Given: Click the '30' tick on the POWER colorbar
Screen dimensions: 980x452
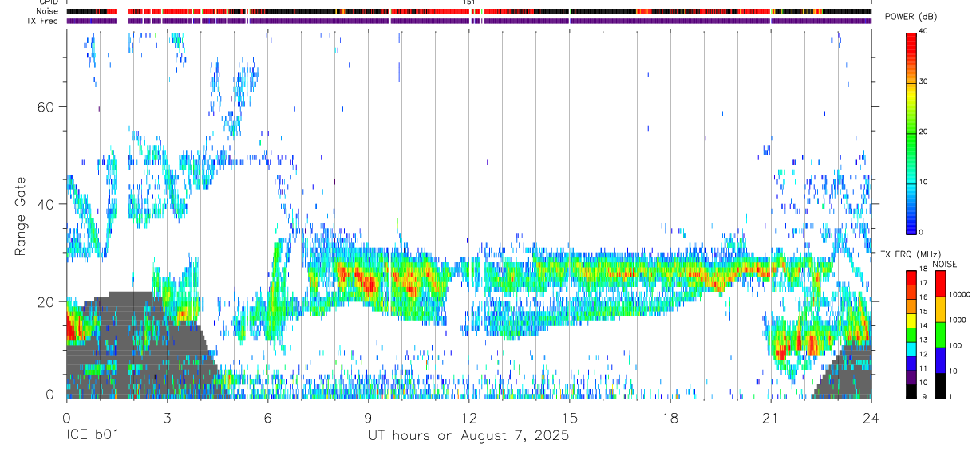Looking at the screenshot, I should 924,82.
